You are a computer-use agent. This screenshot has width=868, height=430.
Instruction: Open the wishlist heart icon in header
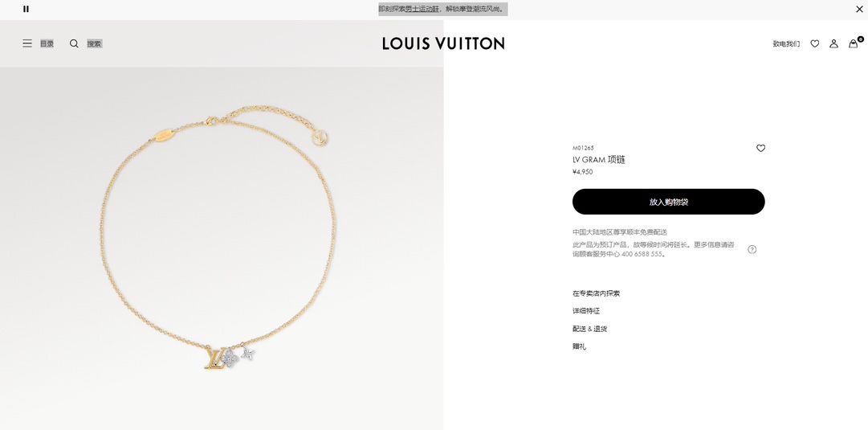(815, 43)
